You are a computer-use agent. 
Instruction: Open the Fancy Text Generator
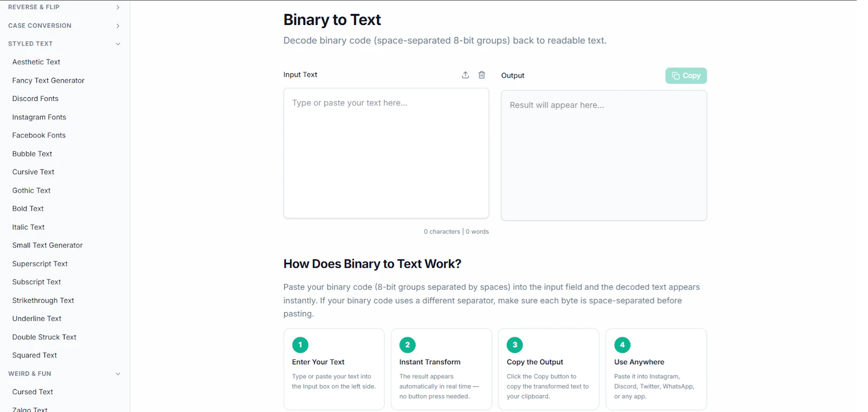click(48, 80)
